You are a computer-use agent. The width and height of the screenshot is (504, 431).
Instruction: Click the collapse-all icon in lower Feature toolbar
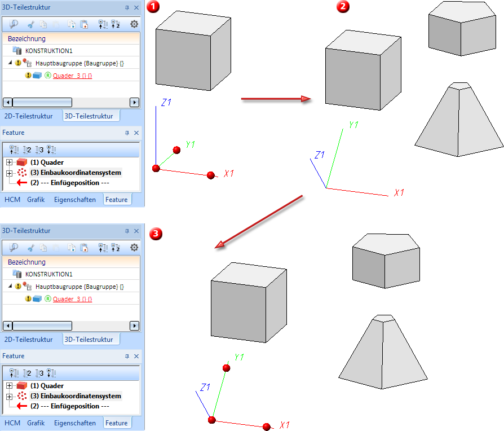pyautogui.click(x=14, y=373)
